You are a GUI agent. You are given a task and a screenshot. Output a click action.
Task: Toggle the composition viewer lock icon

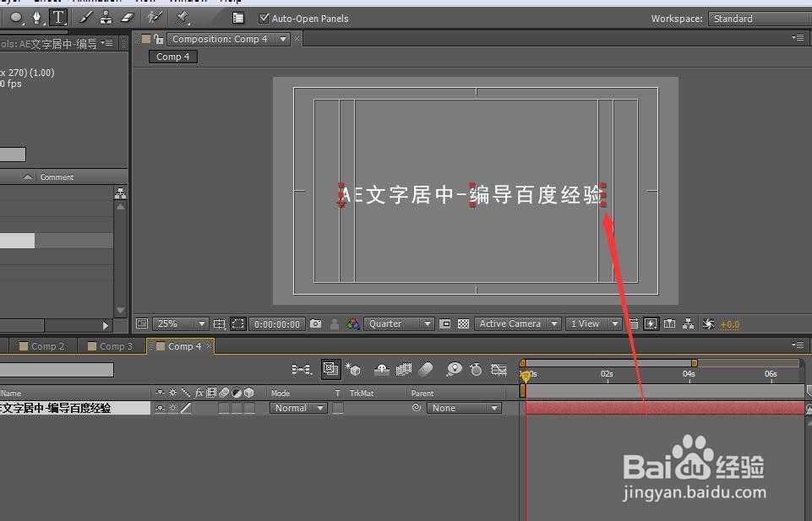[x=159, y=40]
